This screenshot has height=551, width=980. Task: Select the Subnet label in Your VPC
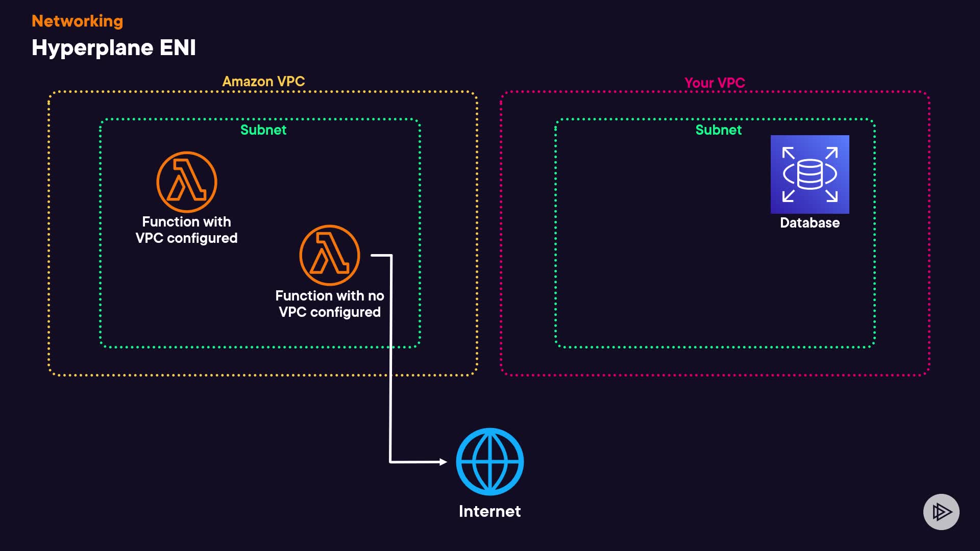pos(718,130)
